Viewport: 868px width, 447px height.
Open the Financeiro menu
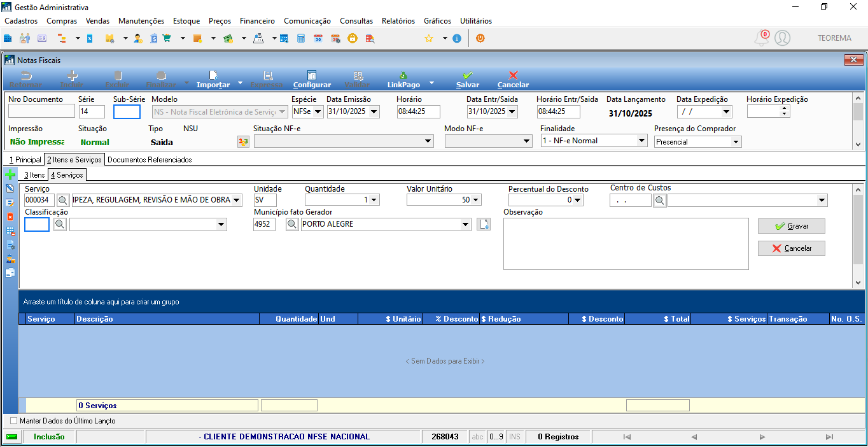click(257, 21)
